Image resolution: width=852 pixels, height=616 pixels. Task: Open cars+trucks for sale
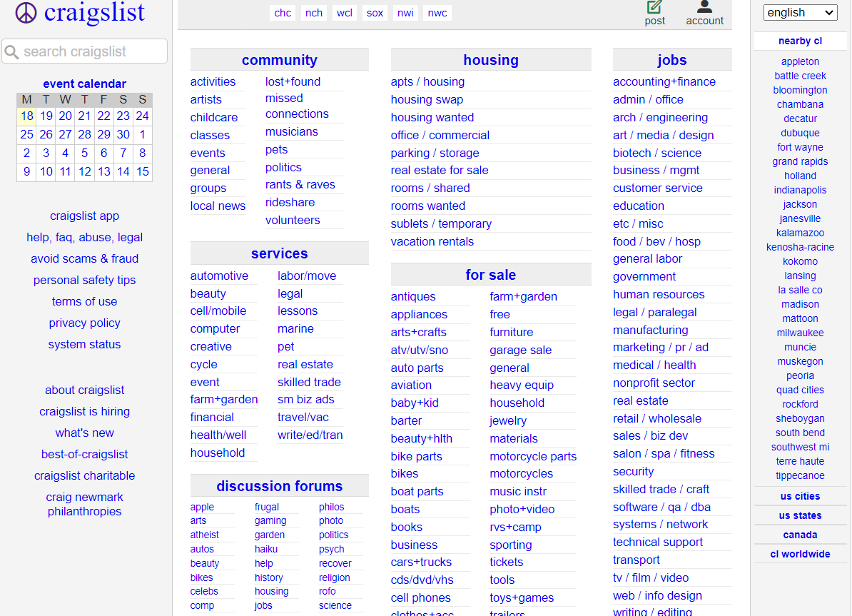(x=421, y=562)
